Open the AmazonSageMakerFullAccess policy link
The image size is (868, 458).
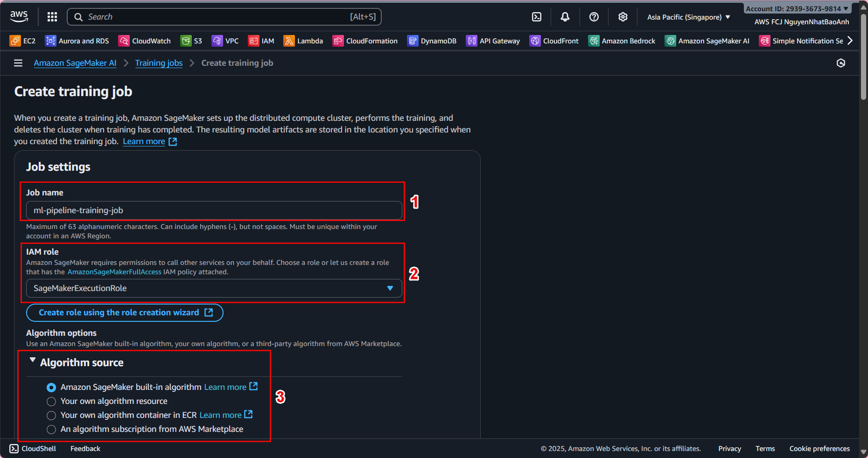point(114,272)
